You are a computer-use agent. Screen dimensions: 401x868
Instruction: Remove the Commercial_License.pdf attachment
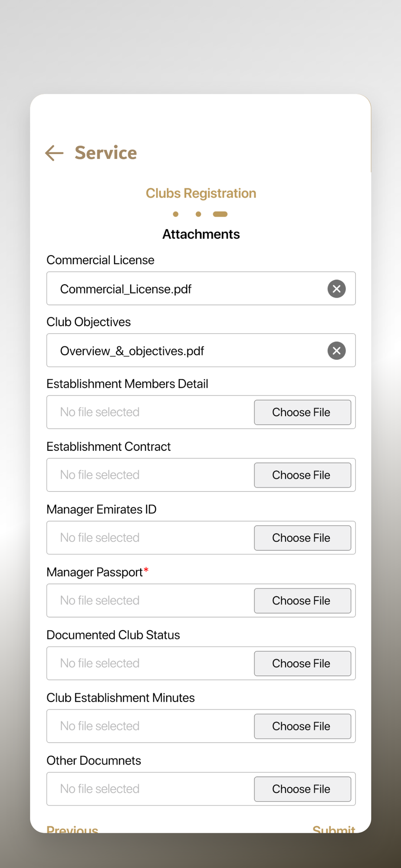pos(336,289)
